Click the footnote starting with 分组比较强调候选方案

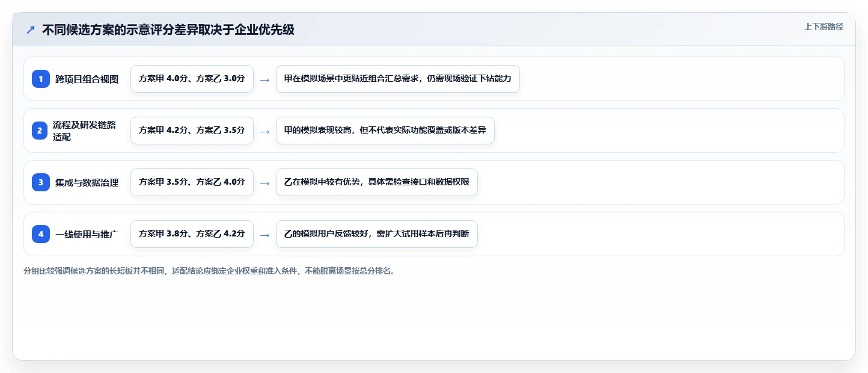point(209,271)
